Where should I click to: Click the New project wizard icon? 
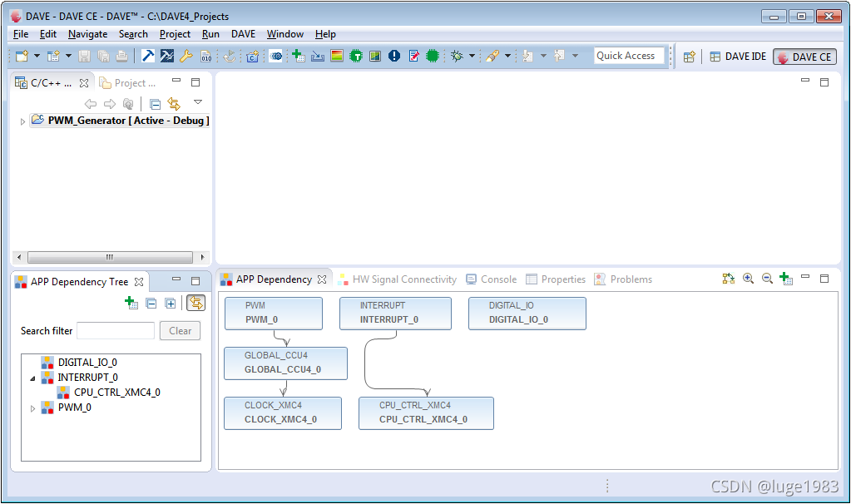click(22, 56)
